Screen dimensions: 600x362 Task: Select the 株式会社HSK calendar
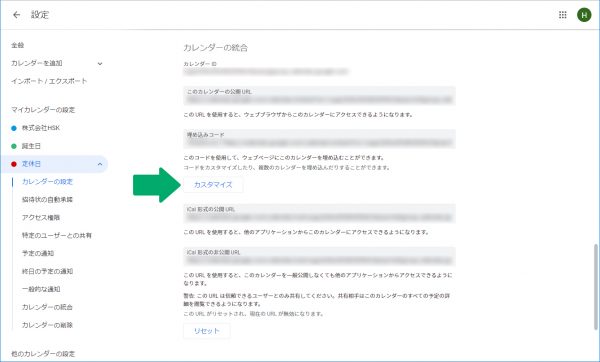click(41, 128)
